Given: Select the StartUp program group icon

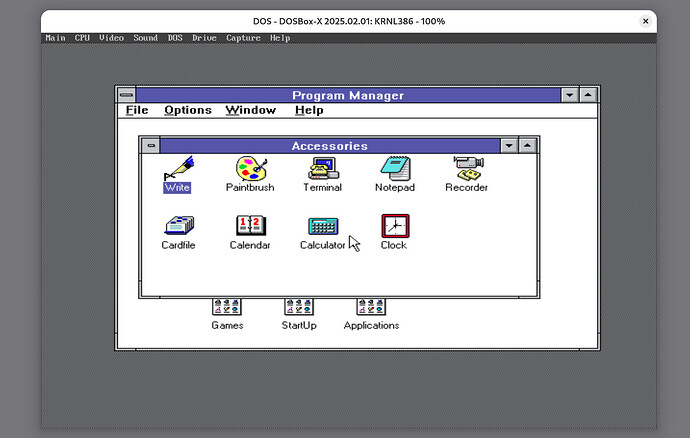Looking at the screenshot, I should coord(299,307).
